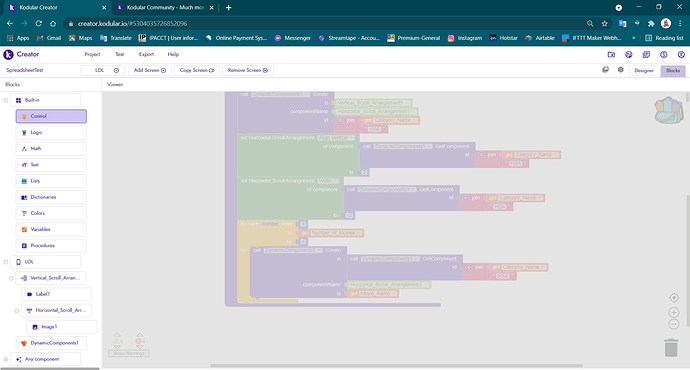Expand the Any component tree node
The image size is (690, 370).
pos(6,359)
